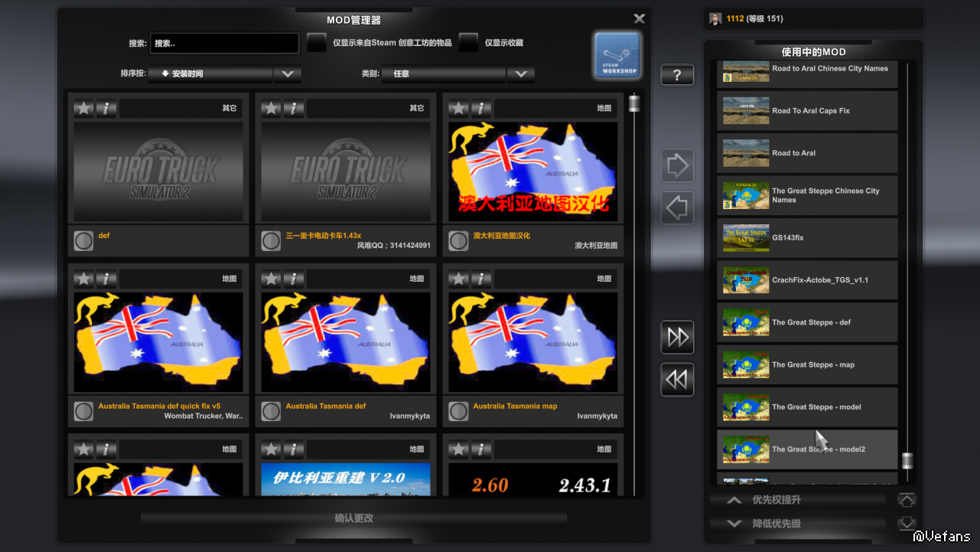Click the 澳大利亚地图汉化 red-text map thumbnail
Image resolution: width=980 pixels, height=552 pixels.
click(533, 171)
